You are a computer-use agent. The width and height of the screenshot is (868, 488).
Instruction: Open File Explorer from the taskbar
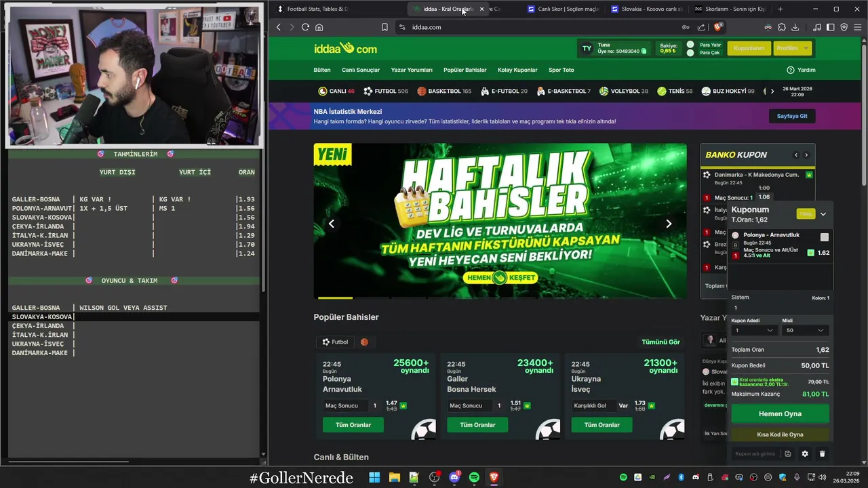click(394, 477)
